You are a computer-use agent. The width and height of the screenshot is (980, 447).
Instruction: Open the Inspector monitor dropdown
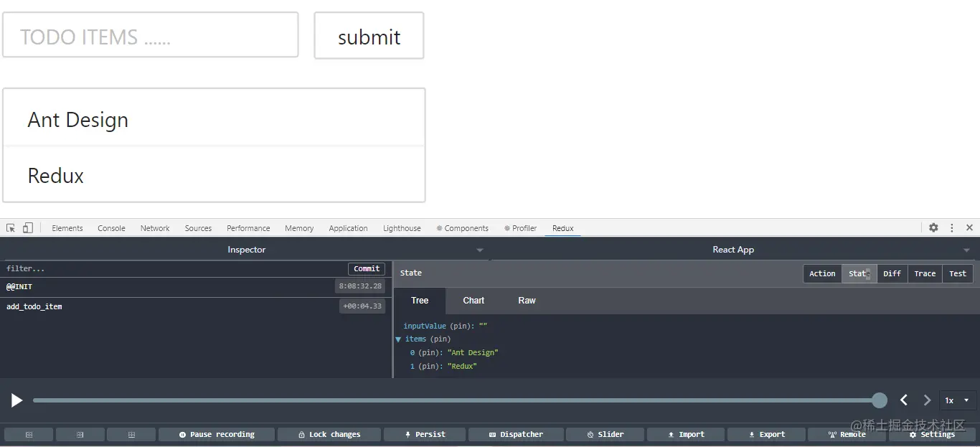[x=246, y=250]
